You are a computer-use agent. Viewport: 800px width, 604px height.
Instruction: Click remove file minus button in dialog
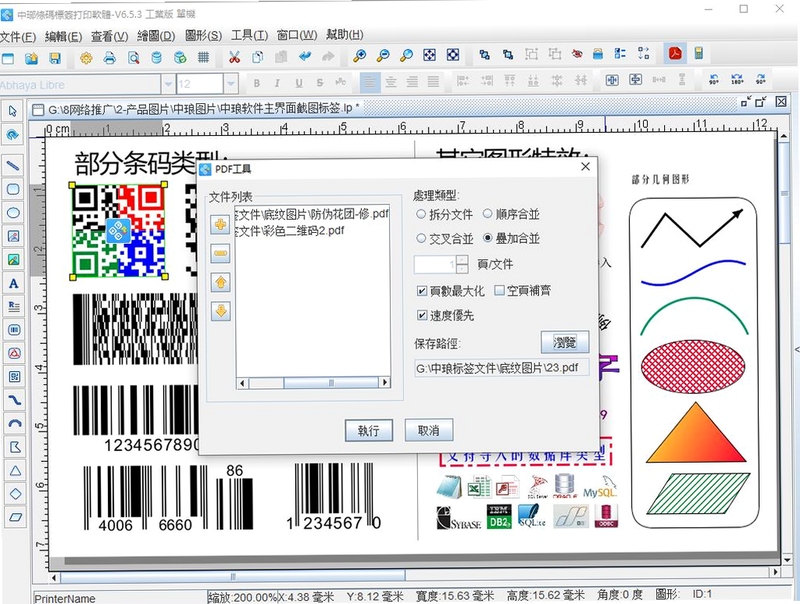(x=220, y=253)
